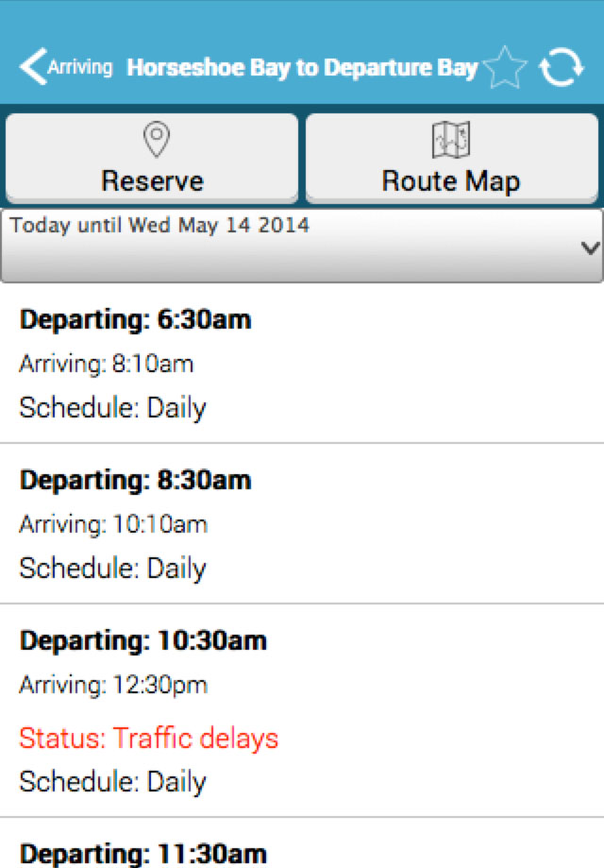The width and height of the screenshot is (604, 868).
Task: Go back via the 'Arriving' label
Action: tap(79, 68)
